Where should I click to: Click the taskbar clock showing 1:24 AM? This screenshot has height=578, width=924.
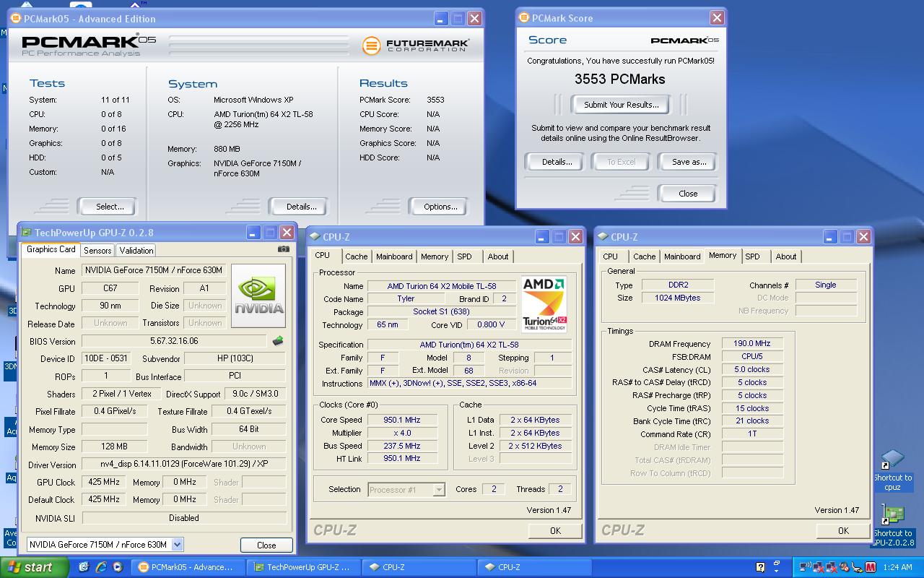click(897, 568)
